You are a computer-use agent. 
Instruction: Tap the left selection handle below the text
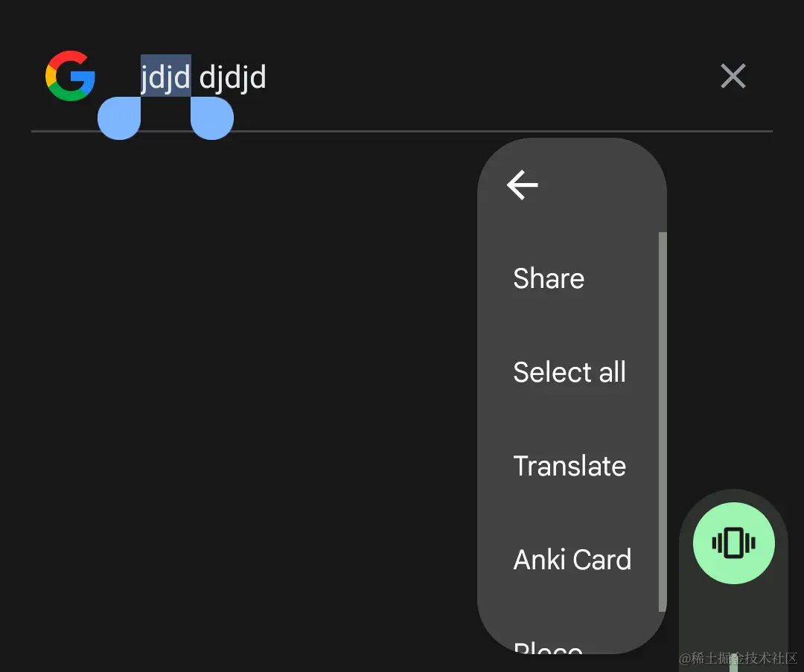pos(119,117)
